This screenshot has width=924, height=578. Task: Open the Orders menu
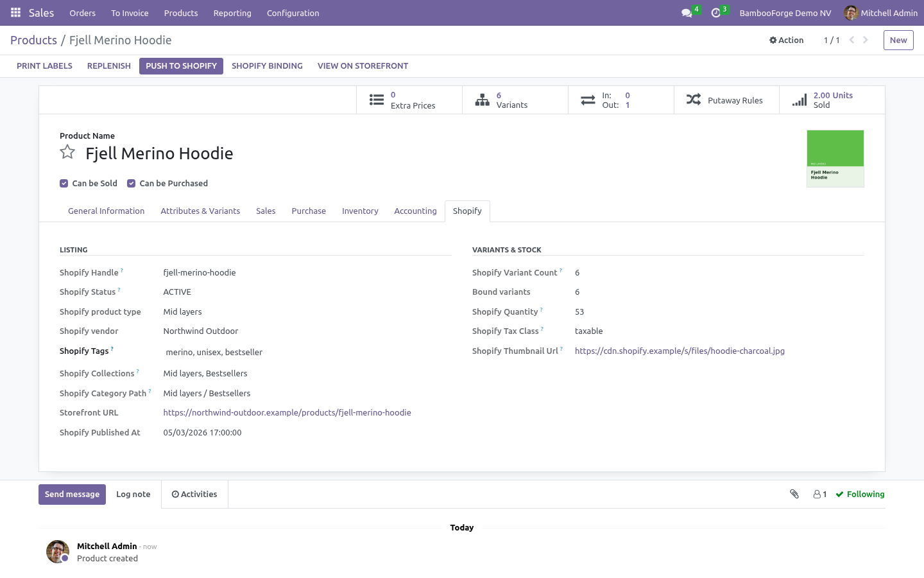tap(83, 13)
